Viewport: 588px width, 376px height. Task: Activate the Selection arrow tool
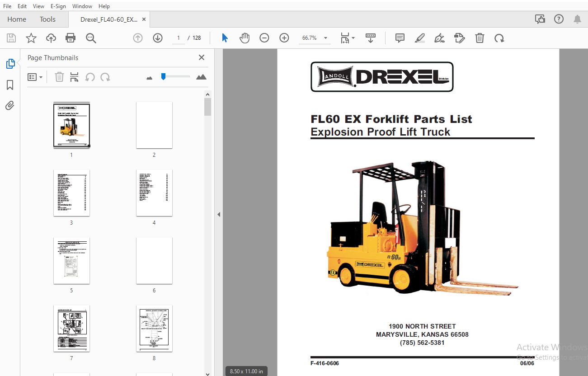click(x=225, y=38)
